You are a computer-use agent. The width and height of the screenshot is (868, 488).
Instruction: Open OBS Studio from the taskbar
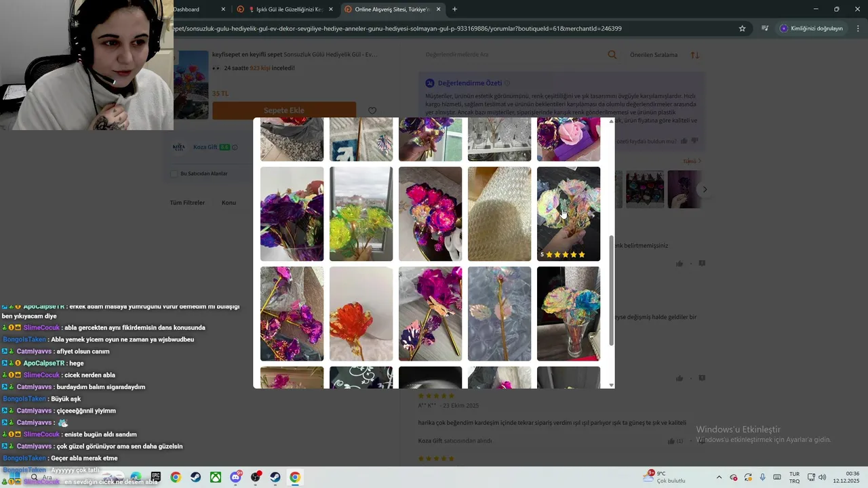256,477
